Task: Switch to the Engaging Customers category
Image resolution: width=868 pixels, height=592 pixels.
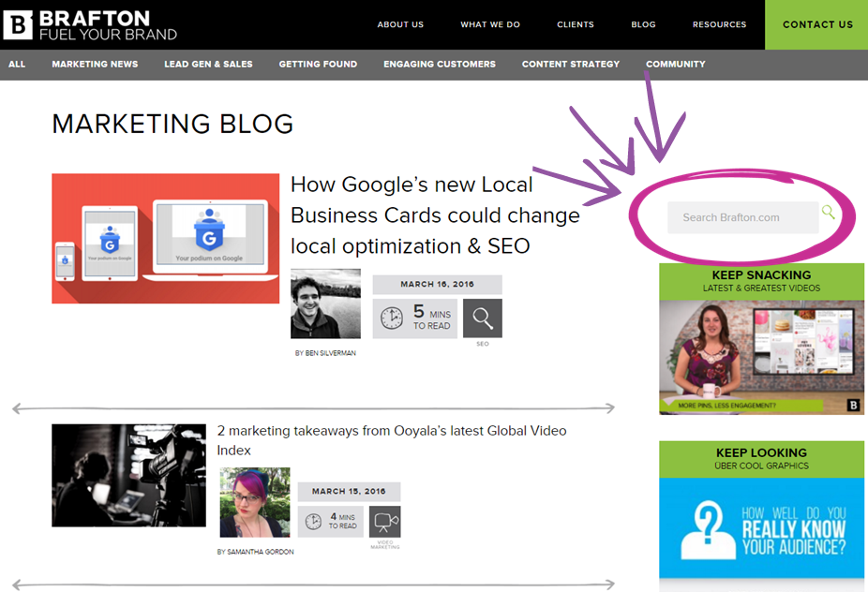Action: [x=439, y=64]
